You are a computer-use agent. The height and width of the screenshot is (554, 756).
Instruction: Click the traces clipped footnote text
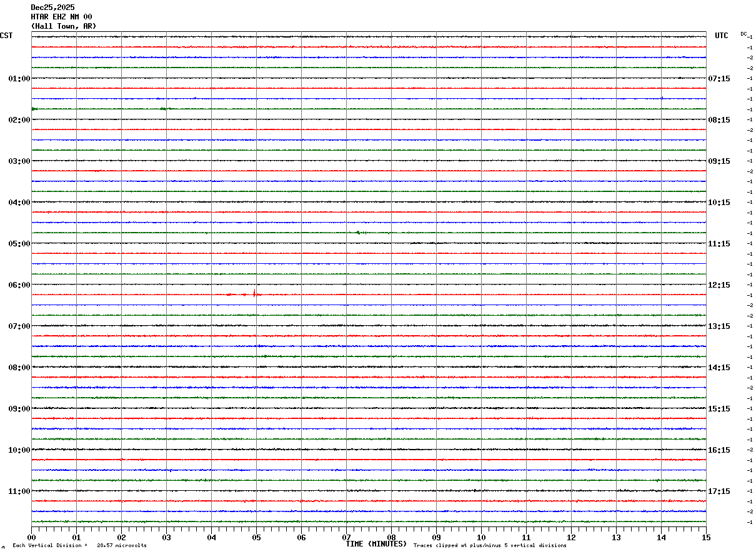(x=490, y=545)
